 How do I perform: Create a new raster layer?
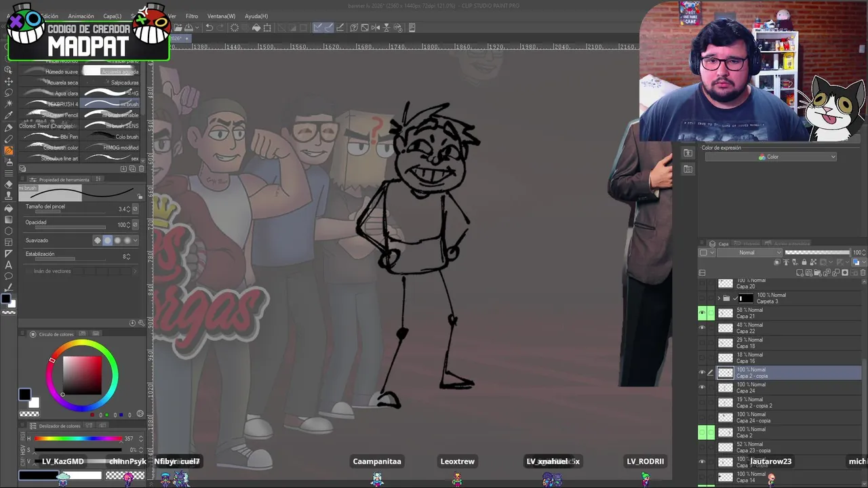pyautogui.click(x=800, y=272)
